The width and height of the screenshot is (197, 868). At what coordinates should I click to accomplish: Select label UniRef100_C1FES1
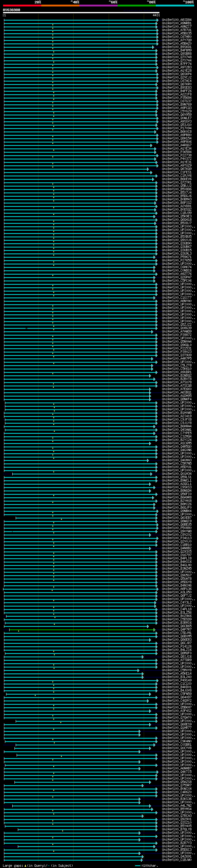pyautogui.click(x=177, y=172)
